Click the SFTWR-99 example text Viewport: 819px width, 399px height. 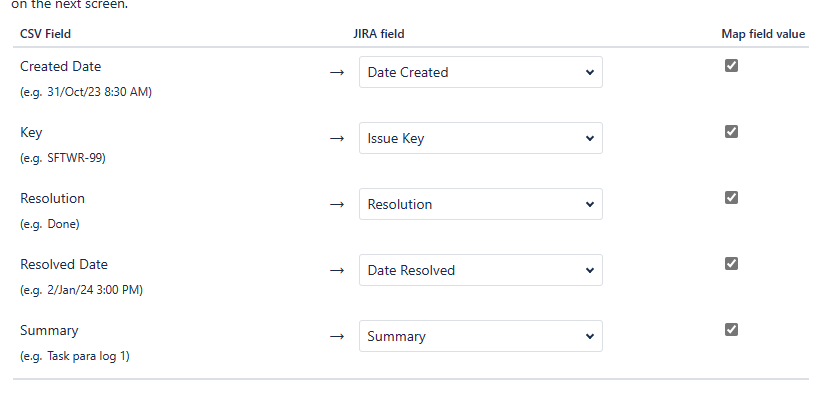click(76, 158)
